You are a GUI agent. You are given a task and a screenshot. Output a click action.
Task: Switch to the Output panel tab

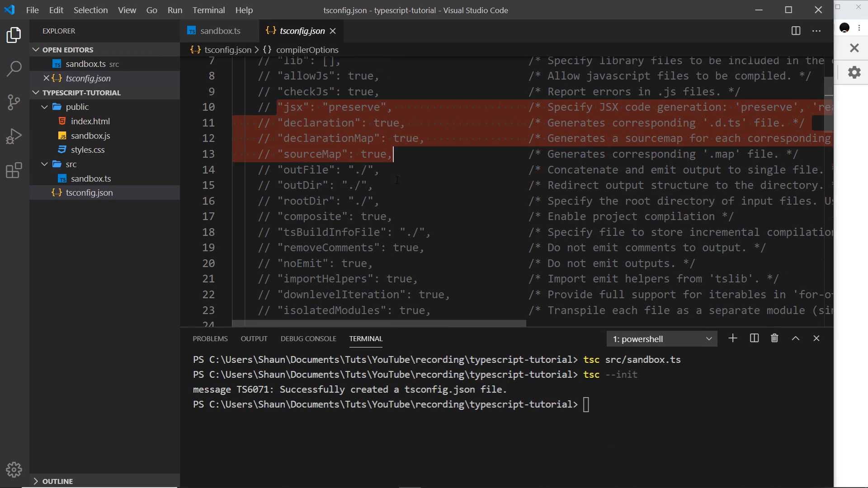coord(254,338)
